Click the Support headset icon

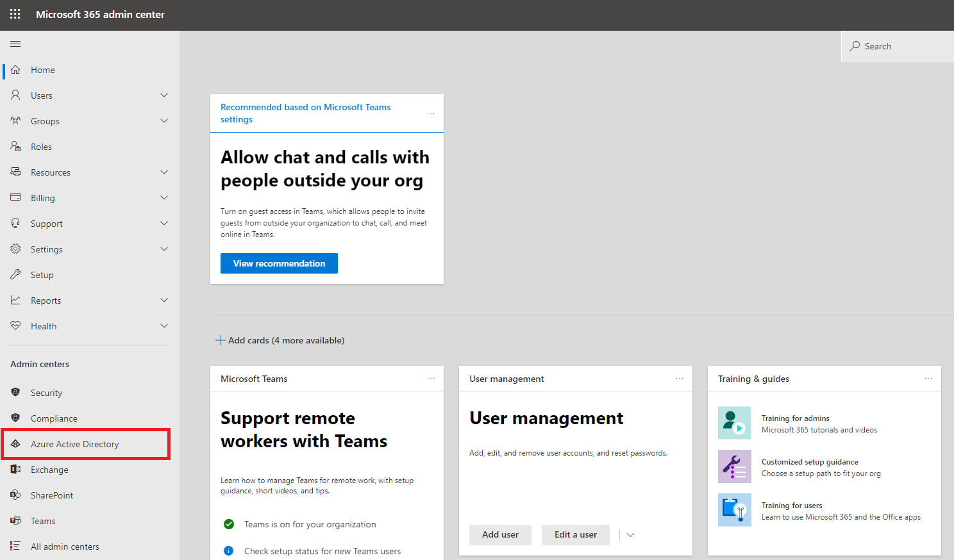click(x=15, y=224)
